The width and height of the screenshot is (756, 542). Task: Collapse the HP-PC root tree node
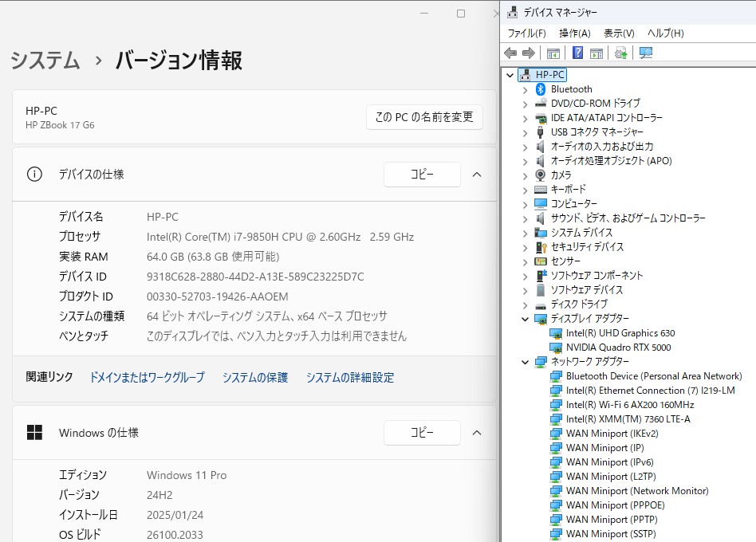point(510,75)
